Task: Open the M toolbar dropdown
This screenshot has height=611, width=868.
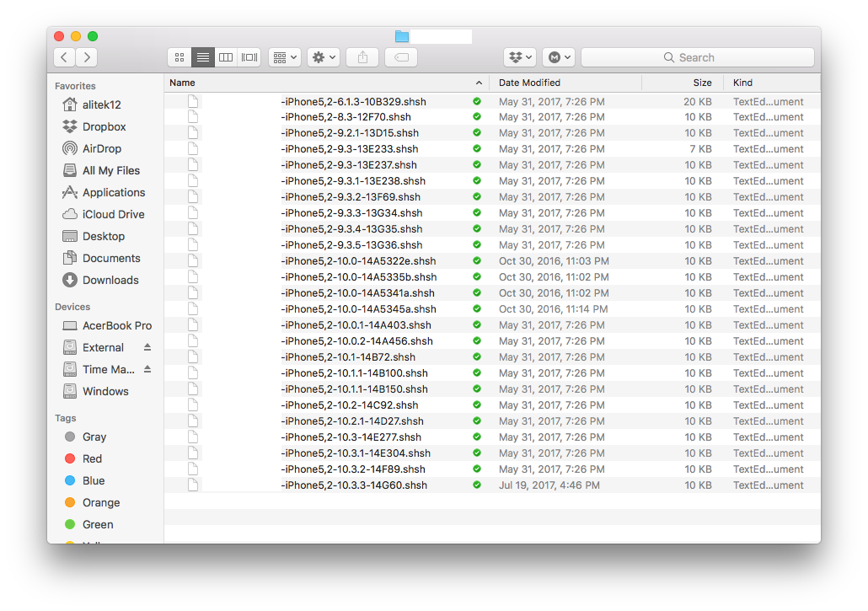Action: click(559, 57)
